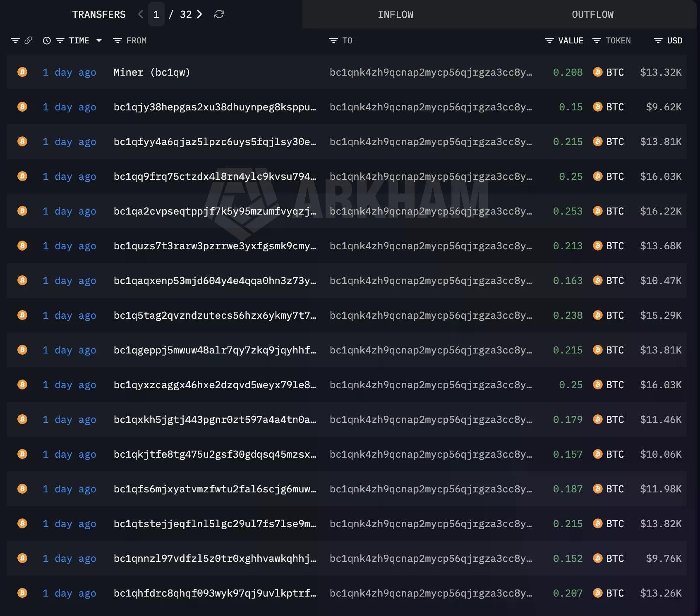Click Bitcoin icon on the Miner row
This screenshot has height=616, width=700.
(x=22, y=72)
